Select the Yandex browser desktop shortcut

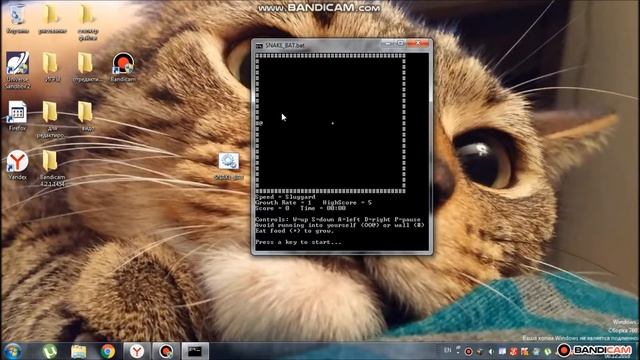click(17, 165)
